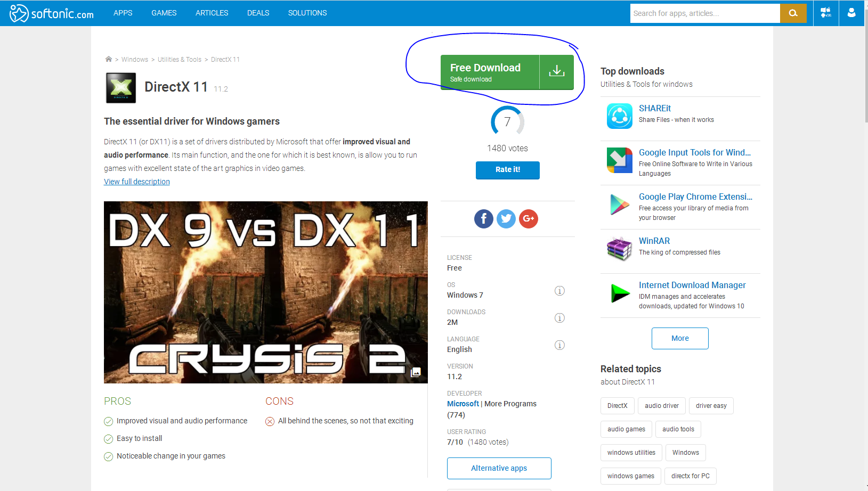Click the 1480 votes text
Viewport: 868px width, 491px height.
507,149
